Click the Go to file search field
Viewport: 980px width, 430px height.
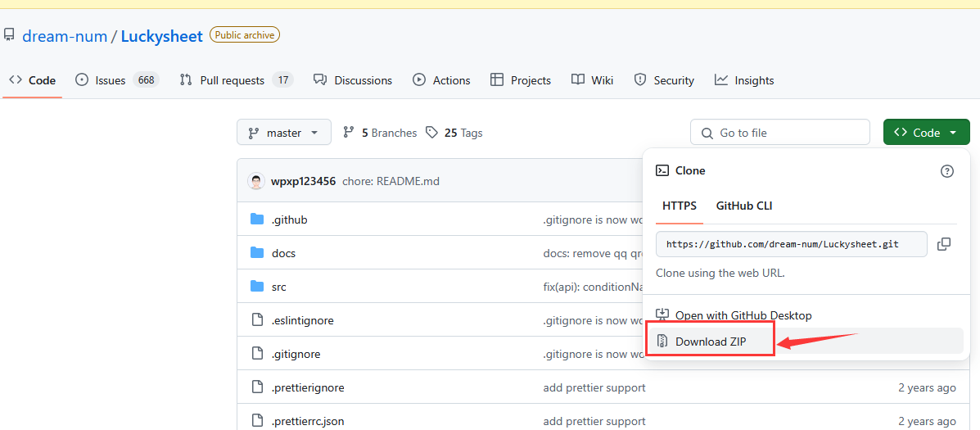(780, 133)
